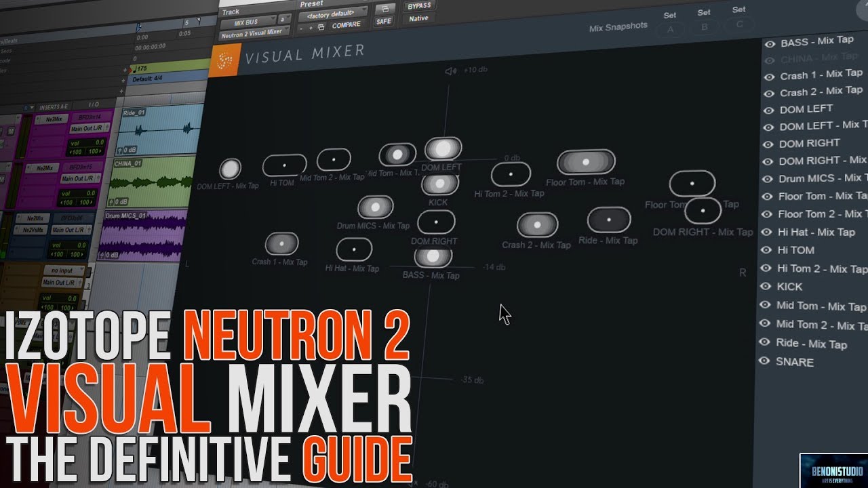Select the Mid Tom 2 - Mix Tap node
The width and height of the screenshot is (868, 488).
[x=334, y=160]
